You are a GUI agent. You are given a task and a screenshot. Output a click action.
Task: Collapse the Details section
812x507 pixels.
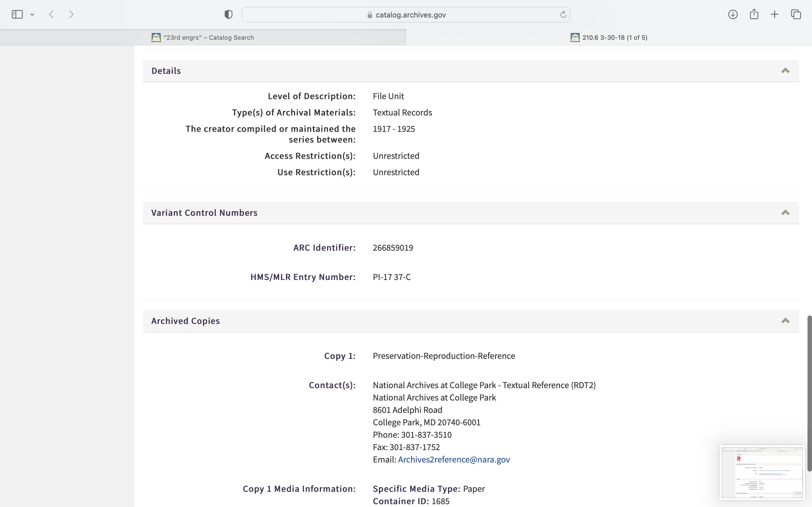(785, 71)
